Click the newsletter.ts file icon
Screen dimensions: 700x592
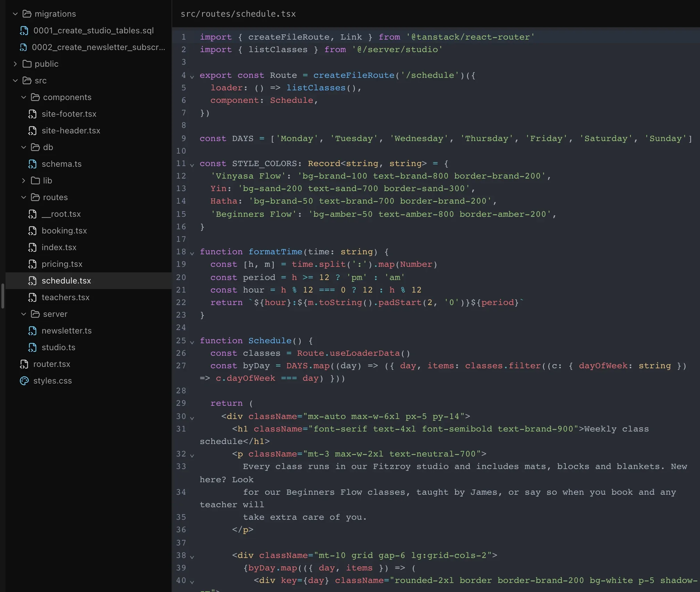32,331
